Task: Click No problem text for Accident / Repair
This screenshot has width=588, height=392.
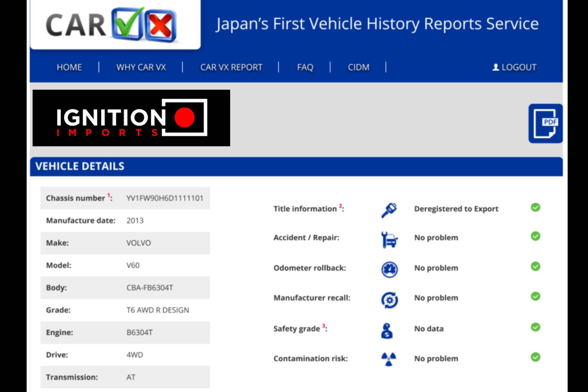Action: pos(436,238)
